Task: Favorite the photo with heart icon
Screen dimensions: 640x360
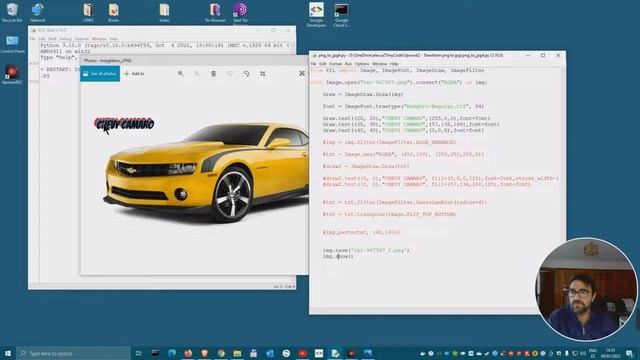Action: point(230,74)
